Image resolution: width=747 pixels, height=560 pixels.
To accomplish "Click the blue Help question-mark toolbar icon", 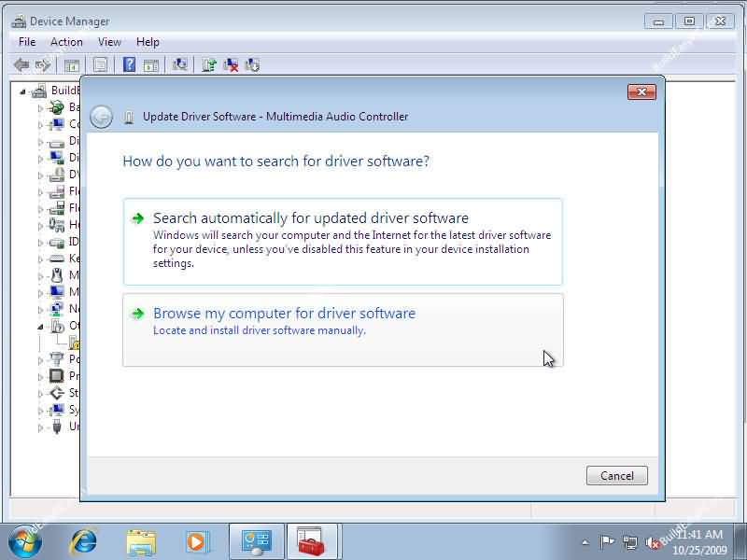I will (129, 64).
